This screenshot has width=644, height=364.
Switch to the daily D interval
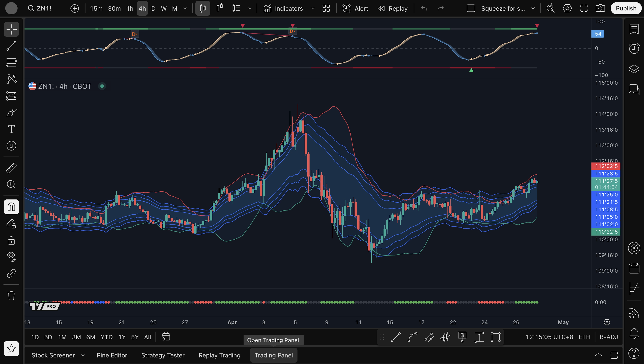point(153,9)
